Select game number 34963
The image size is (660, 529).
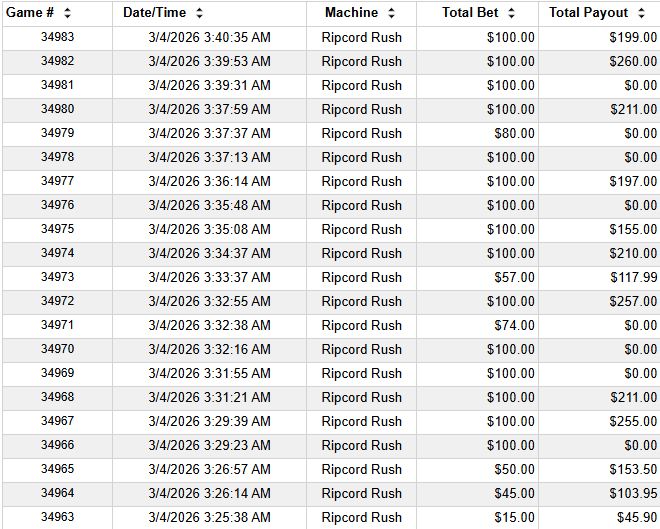tap(57, 517)
